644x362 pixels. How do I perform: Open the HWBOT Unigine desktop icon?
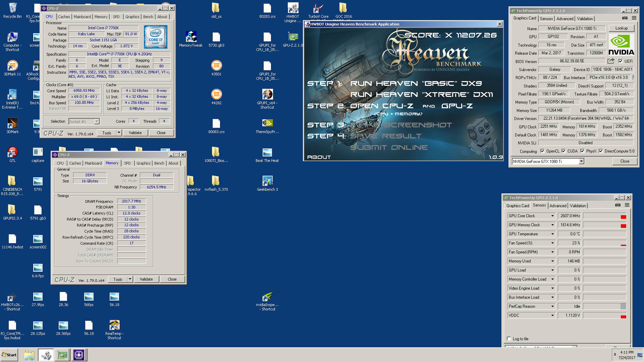293,13
